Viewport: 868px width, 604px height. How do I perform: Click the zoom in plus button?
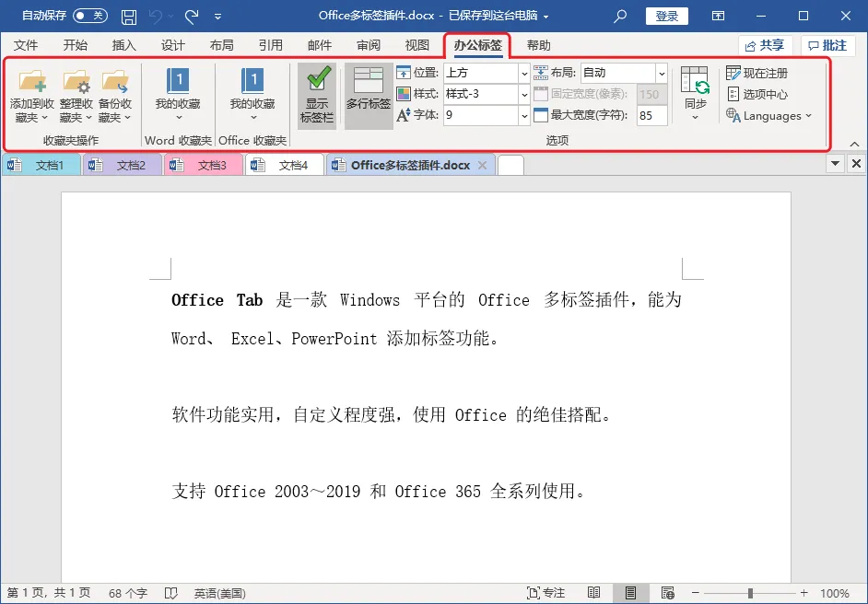pos(803,593)
